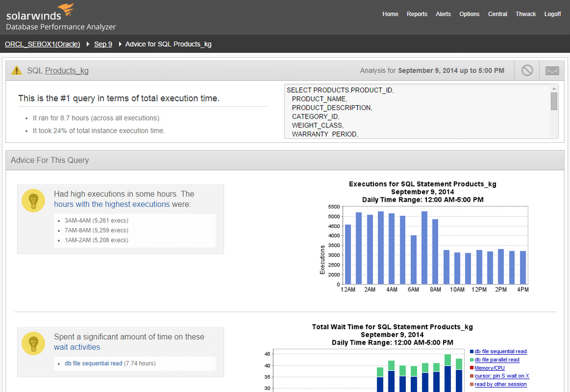
Task: Go to the Alerts page
Action: tap(443, 14)
